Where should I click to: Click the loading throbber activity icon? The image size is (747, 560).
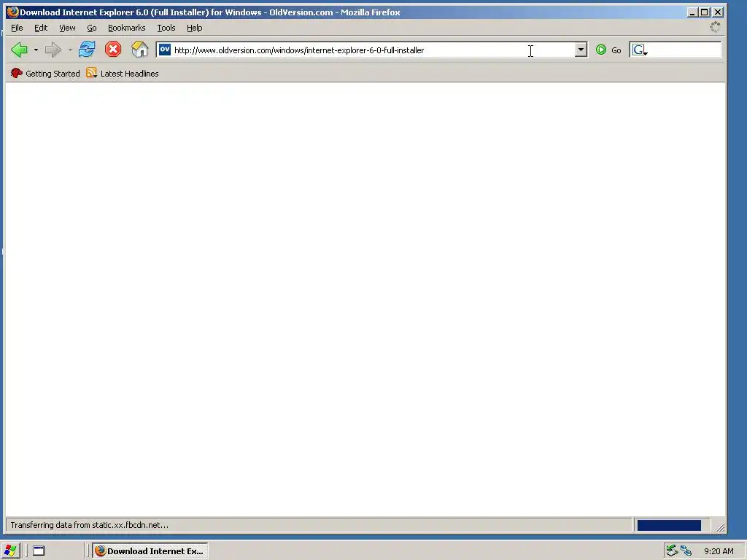tap(715, 27)
